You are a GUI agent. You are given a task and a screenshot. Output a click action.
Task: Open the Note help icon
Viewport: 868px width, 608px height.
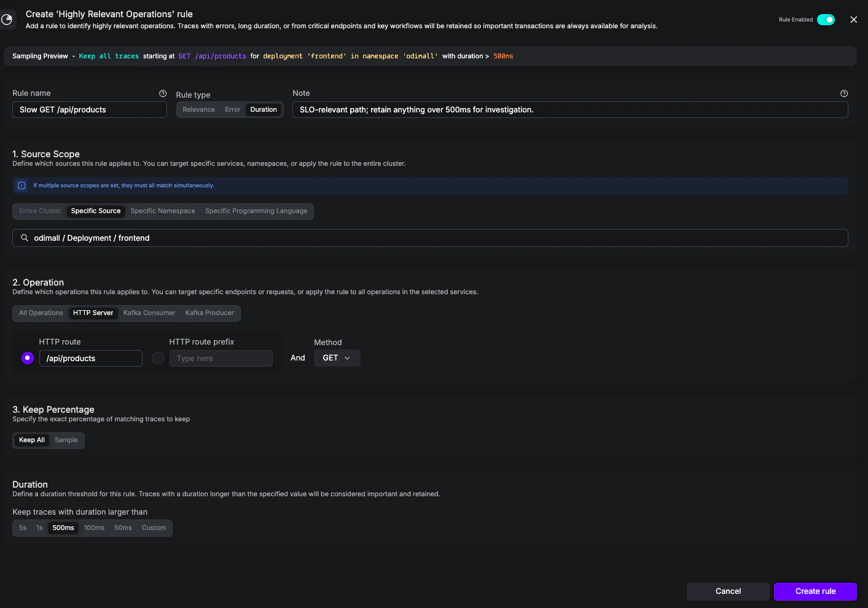coord(844,93)
